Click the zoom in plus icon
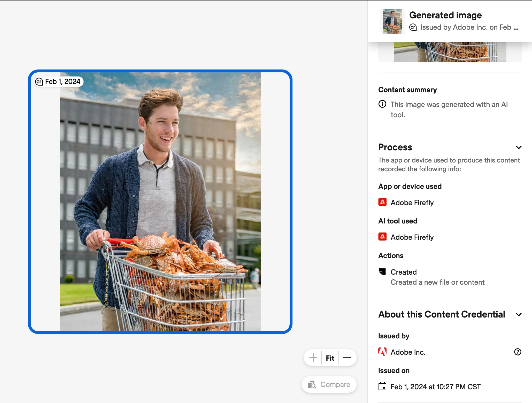The height and width of the screenshot is (403, 532). [313, 358]
